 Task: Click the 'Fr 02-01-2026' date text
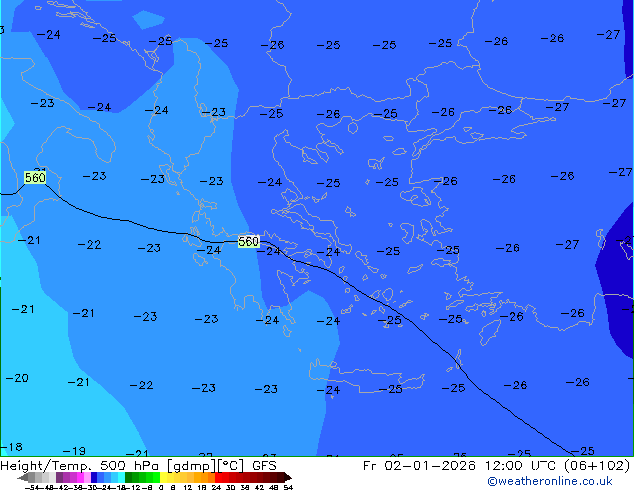point(419,466)
